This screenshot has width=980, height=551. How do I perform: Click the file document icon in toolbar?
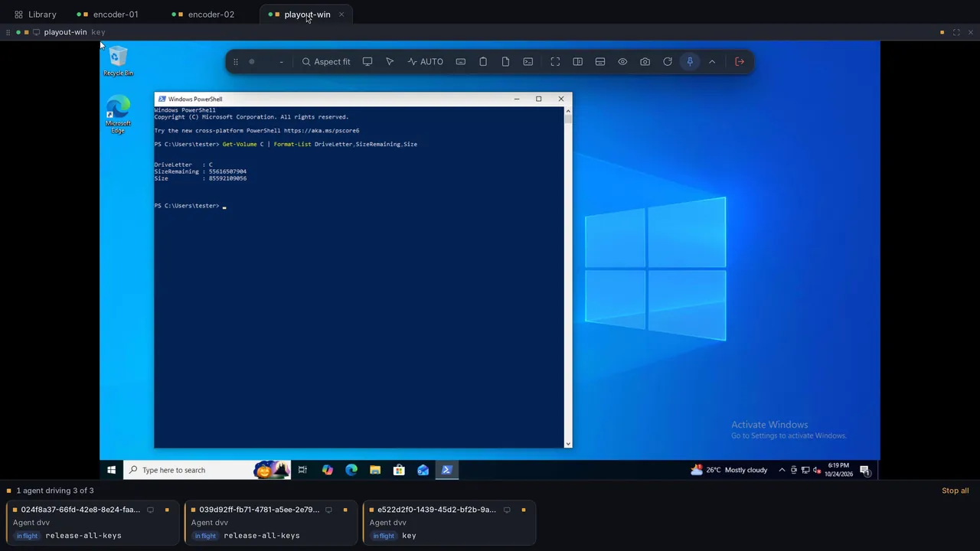505,62
